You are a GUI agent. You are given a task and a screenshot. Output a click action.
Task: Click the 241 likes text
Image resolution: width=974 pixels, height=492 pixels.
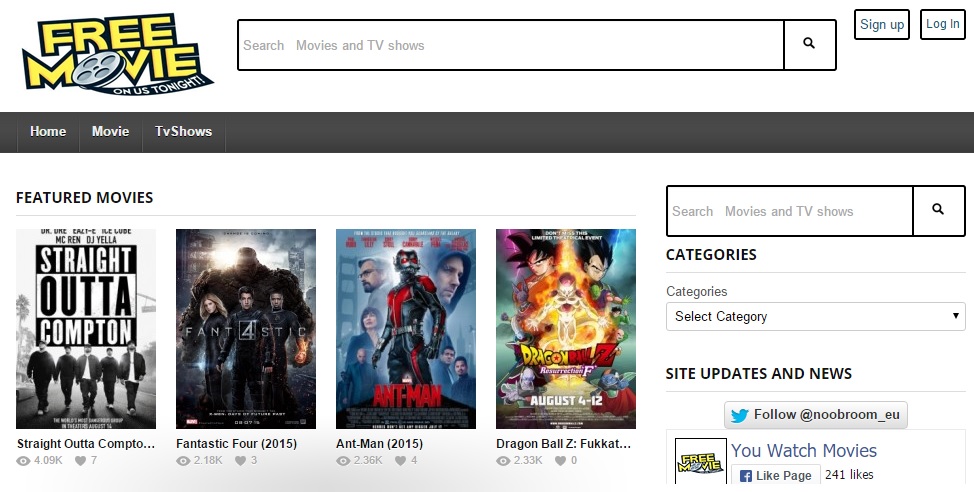(x=849, y=475)
